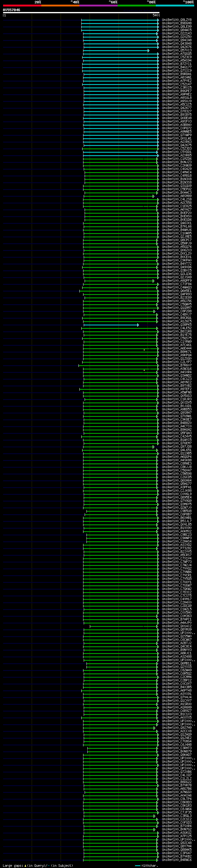Select label UniRef100_C5Z3D3
The width and height of the screenshot is (197, 868).
pos(177,148)
